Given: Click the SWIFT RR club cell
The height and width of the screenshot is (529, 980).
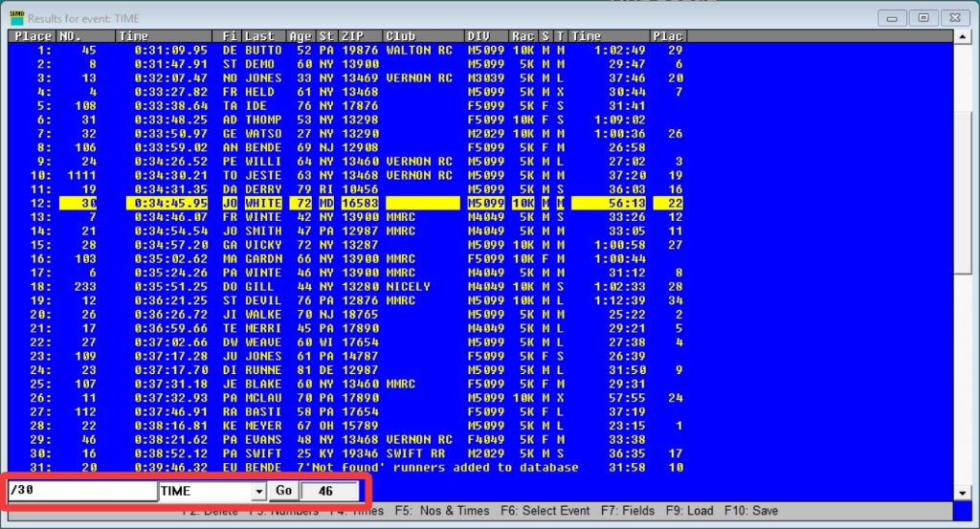Looking at the screenshot, I should pos(415,453).
